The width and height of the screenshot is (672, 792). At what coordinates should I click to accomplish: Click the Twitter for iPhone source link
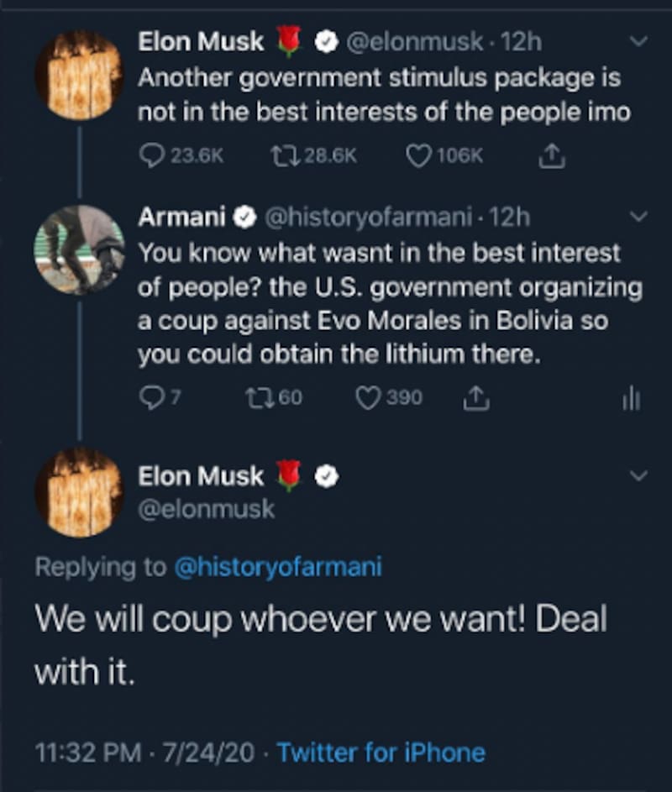tap(381, 752)
